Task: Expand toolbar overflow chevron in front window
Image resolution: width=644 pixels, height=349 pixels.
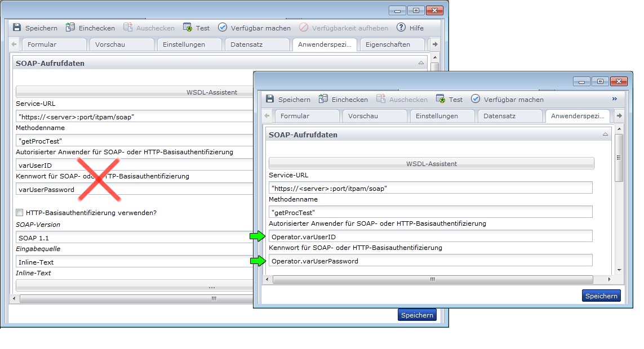Action: click(615, 99)
